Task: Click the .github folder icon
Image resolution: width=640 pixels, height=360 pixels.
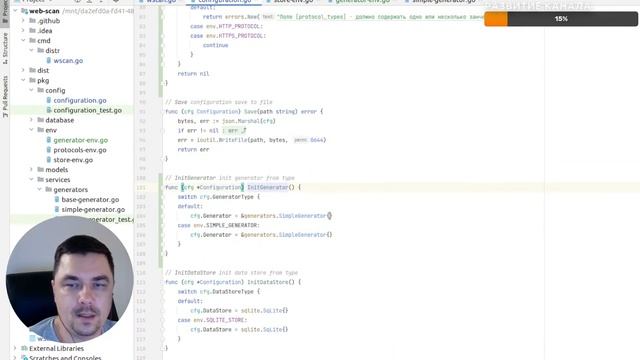Action: (32, 20)
